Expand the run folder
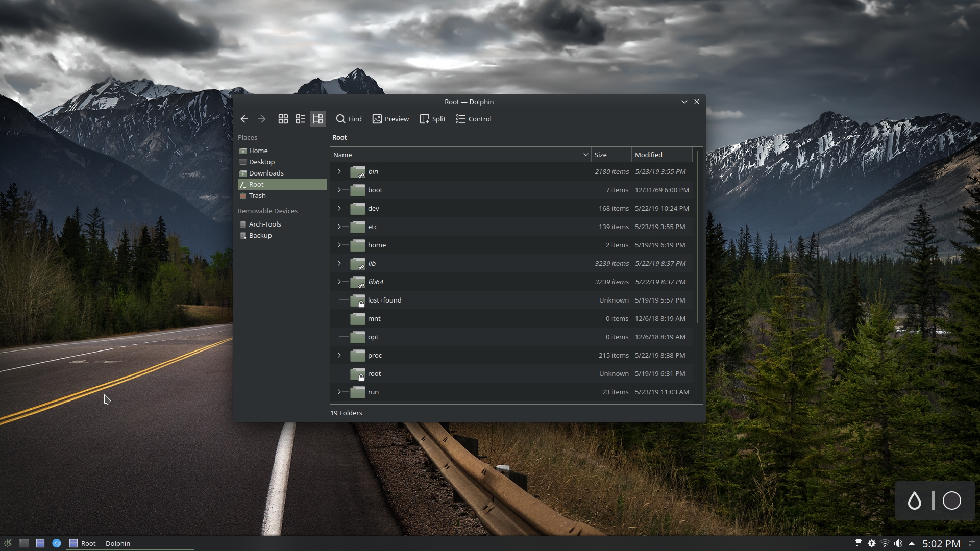The width and height of the screenshot is (980, 551). pyautogui.click(x=339, y=392)
